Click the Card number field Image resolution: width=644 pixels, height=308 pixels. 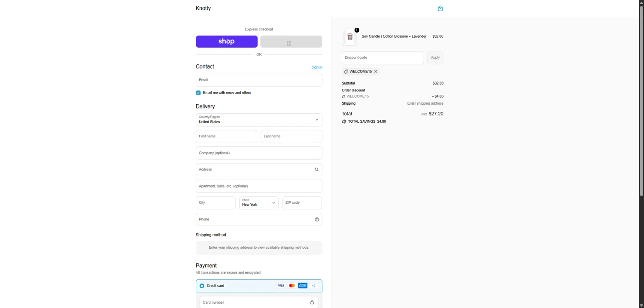(259, 302)
